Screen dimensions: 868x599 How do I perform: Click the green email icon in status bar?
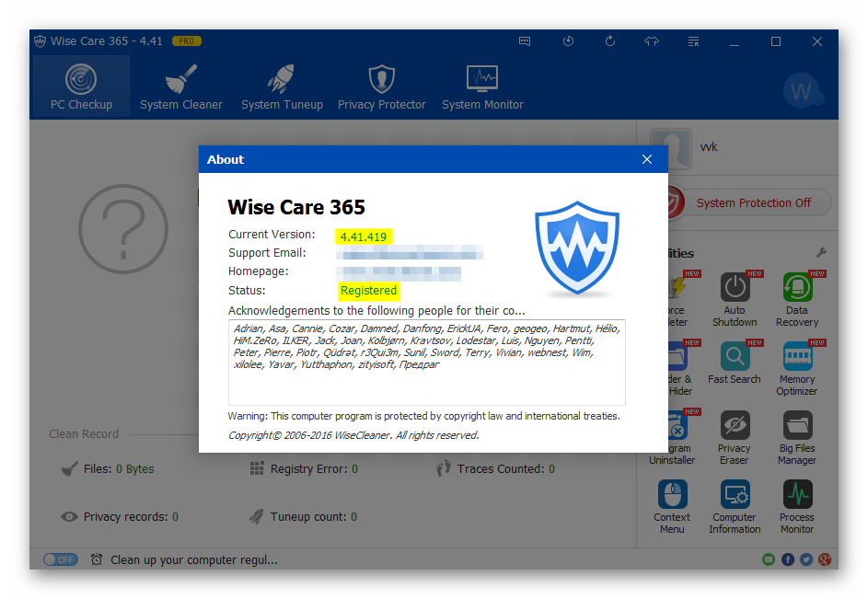pos(769,559)
